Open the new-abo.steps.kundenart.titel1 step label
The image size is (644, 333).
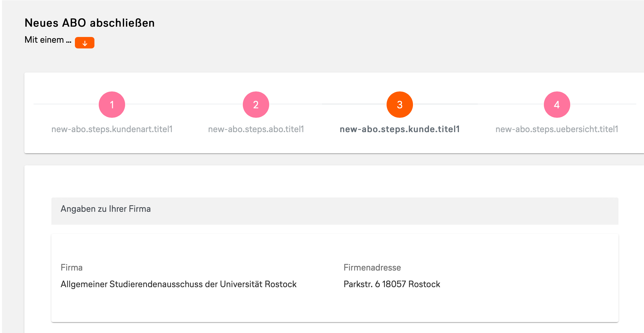coord(112,129)
